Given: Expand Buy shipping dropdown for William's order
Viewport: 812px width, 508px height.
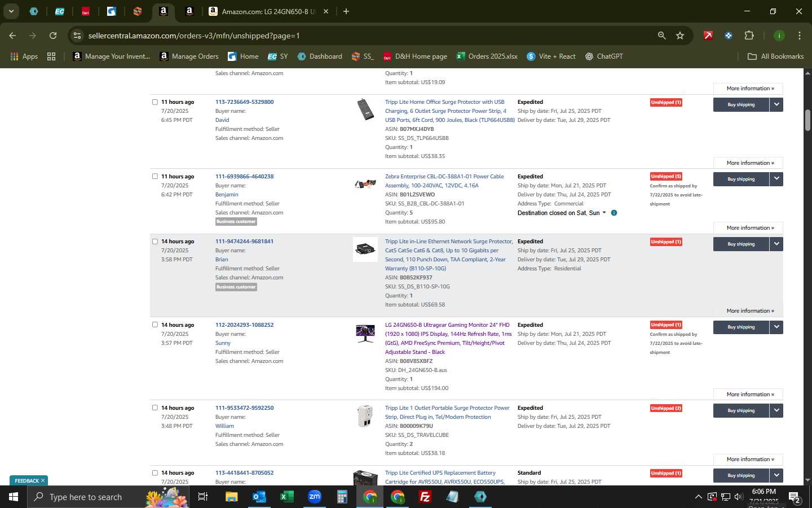Looking at the screenshot, I should tap(776, 410).
